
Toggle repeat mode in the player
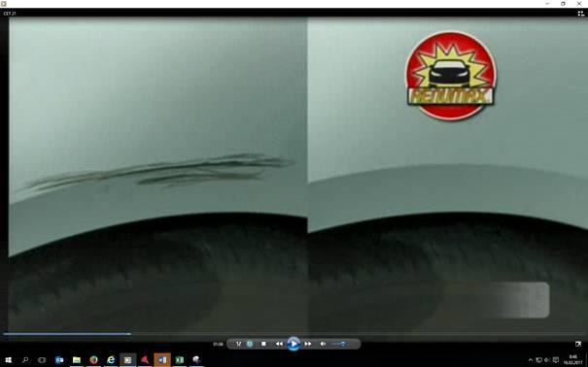[x=250, y=344]
